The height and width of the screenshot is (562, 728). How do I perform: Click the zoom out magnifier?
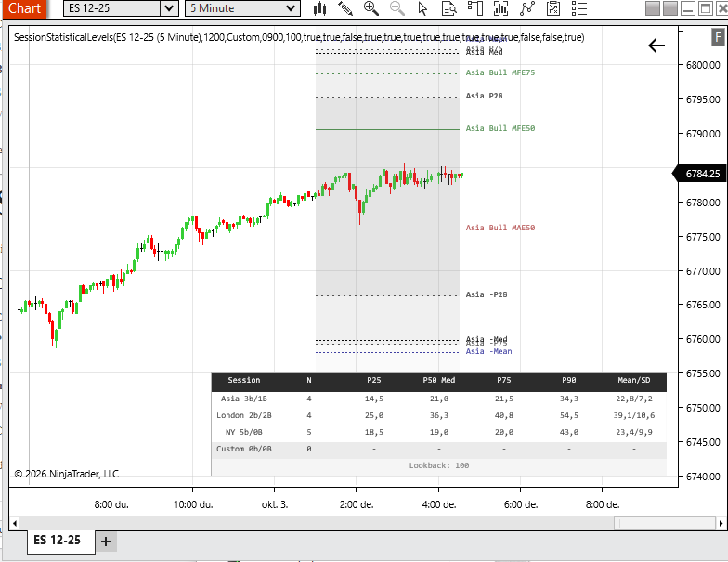[x=397, y=8]
